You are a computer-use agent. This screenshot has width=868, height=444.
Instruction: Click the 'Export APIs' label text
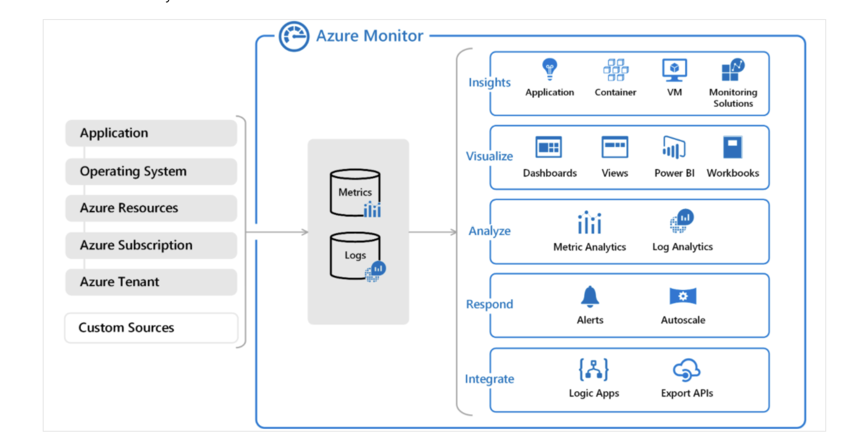[687, 394]
